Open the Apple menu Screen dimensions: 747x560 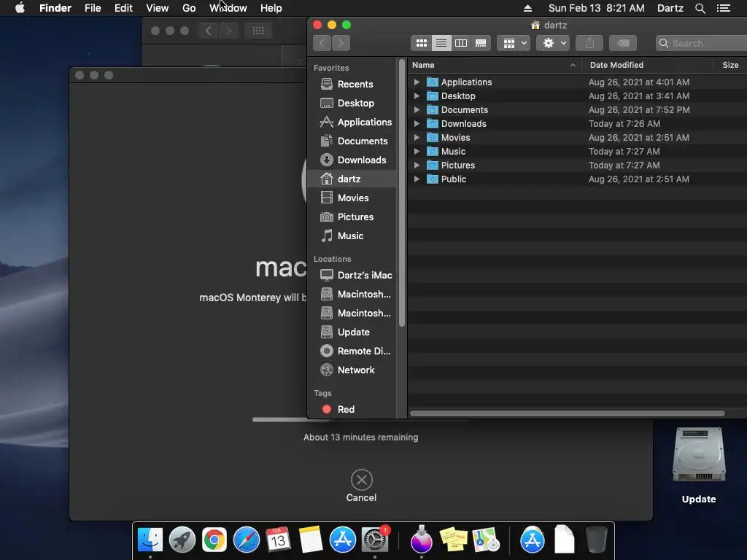coord(20,8)
